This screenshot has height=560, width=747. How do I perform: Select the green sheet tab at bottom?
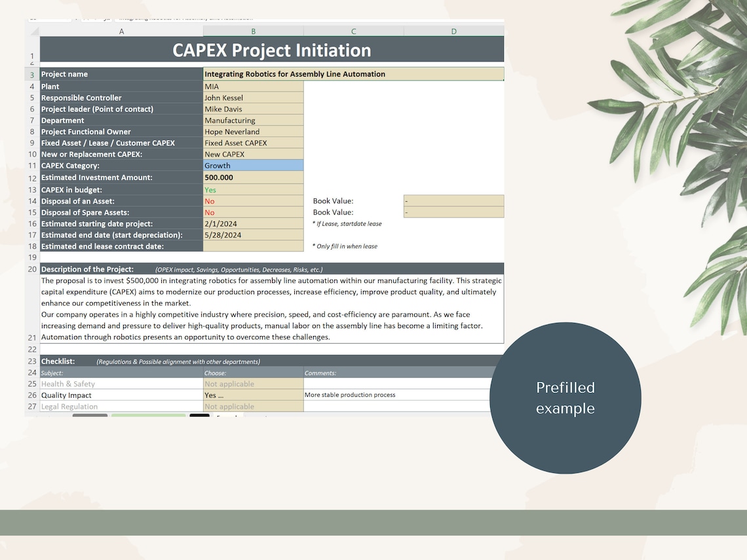pyautogui.click(x=149, y=416)
